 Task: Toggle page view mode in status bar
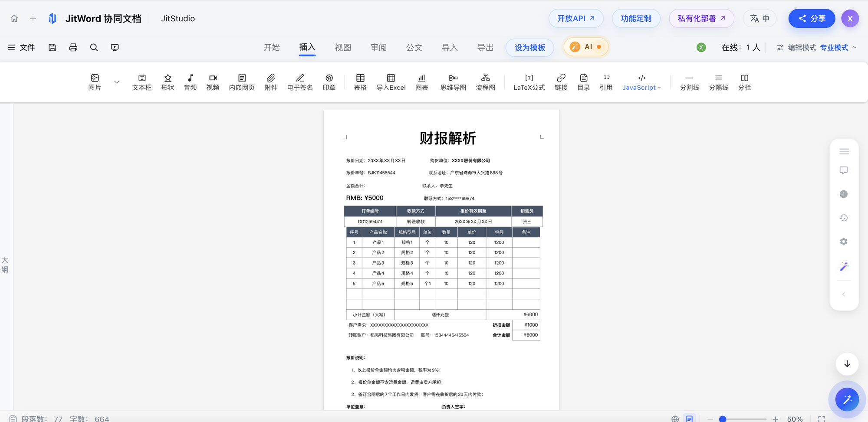(x=689, y=419)
